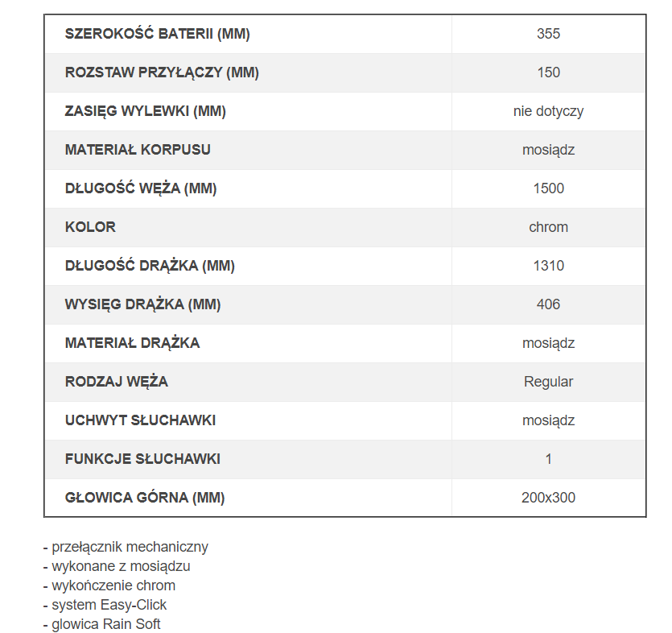The image size is (672, 633).
Task: Click the FUNKCJE SŁUCHAWKI value 1 link
Action: tap(548, 459)
